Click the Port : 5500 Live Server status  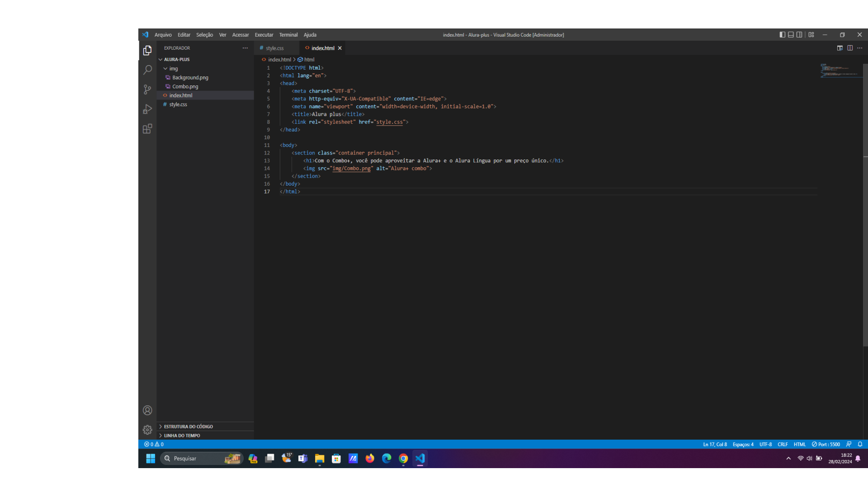point(826,444)
